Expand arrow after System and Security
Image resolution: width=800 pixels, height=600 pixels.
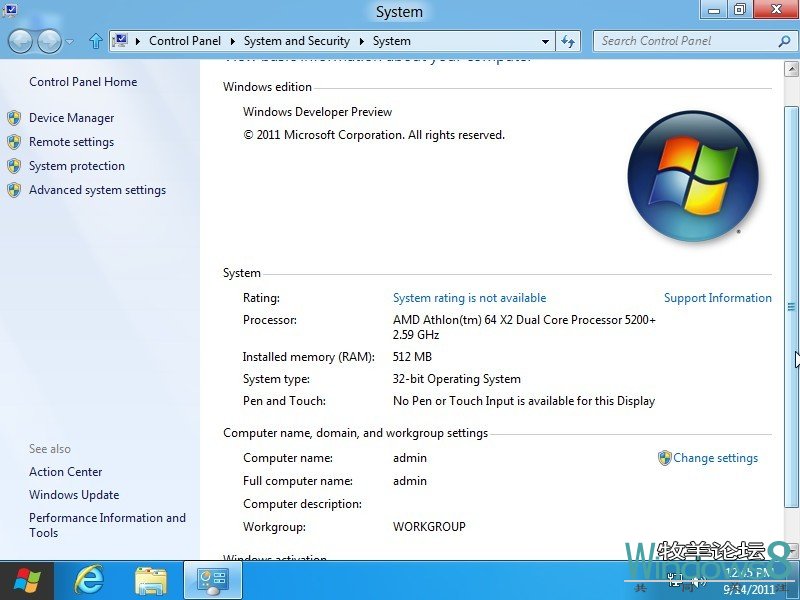pos(362,41)
